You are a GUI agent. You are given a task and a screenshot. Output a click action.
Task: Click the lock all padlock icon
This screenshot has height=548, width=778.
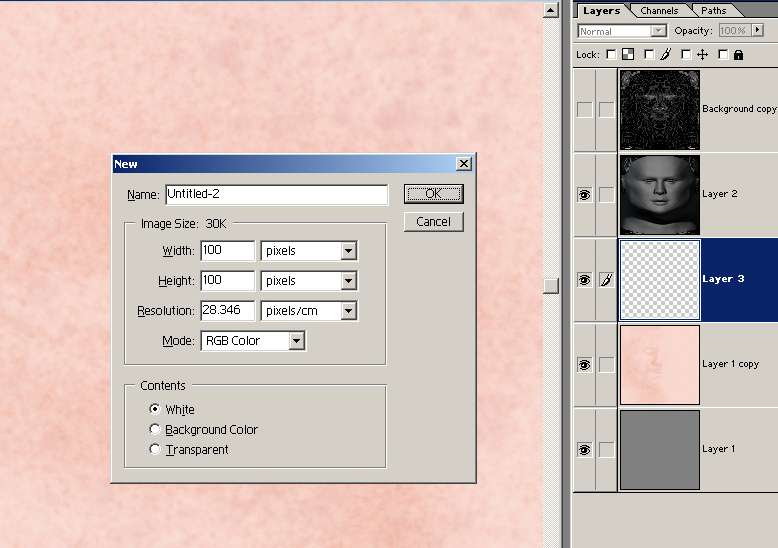click(738, 55)
